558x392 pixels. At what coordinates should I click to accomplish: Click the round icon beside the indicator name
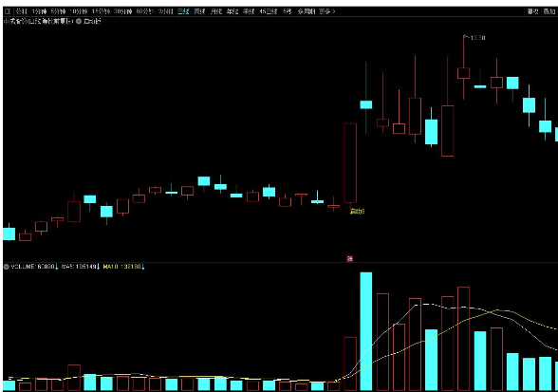[79, 22]
